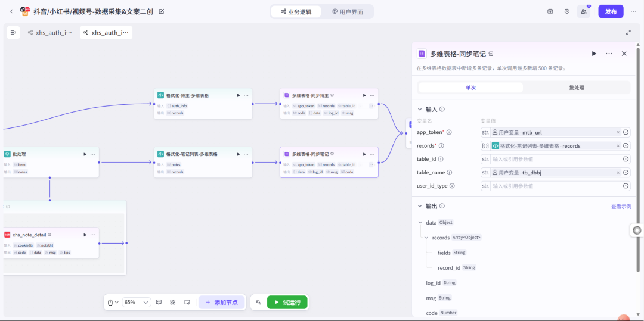
Task: Select the first xhs_auth_i workflow tab
Action: pos(50,32)
